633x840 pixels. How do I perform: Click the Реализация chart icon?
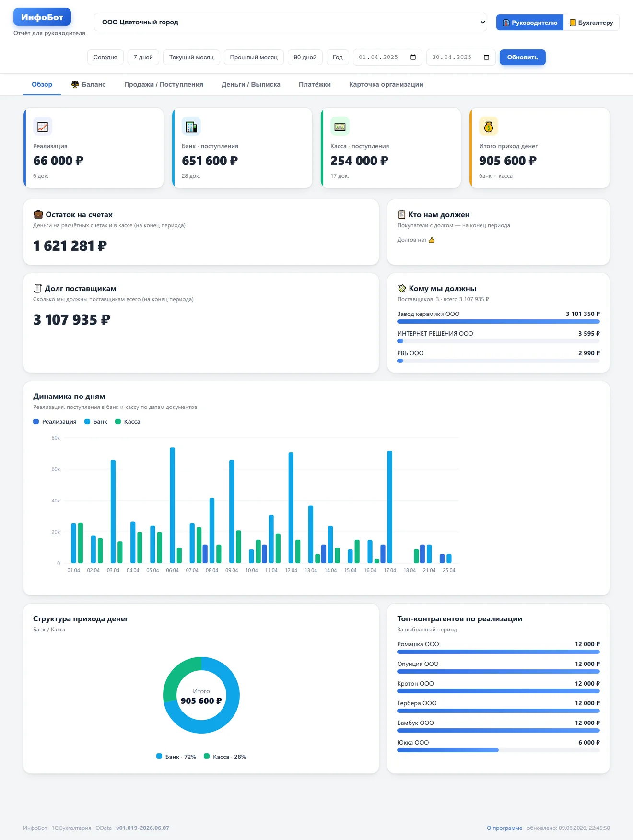coord(43,127)
